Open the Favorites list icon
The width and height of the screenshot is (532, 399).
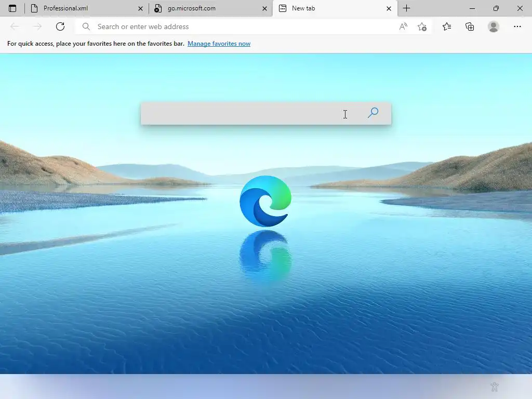tap(447, 26)
